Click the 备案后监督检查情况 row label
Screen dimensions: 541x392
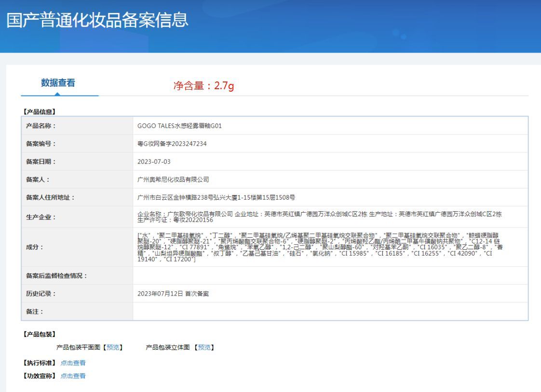pos(56,276)
